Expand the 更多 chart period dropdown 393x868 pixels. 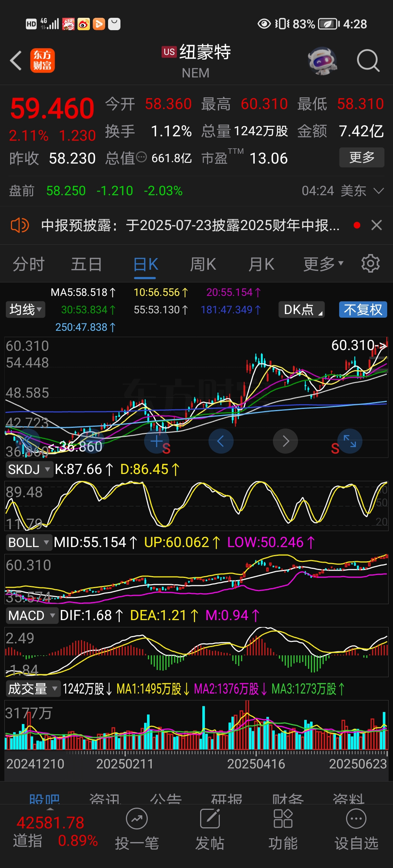323,264
